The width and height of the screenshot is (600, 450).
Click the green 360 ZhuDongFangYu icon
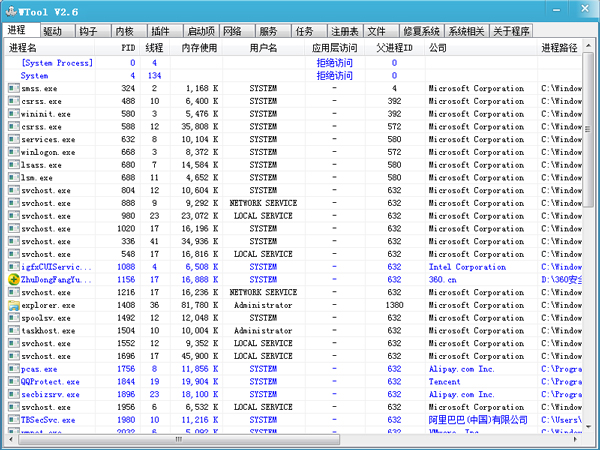pyautogui.click(x=14, y=279)
